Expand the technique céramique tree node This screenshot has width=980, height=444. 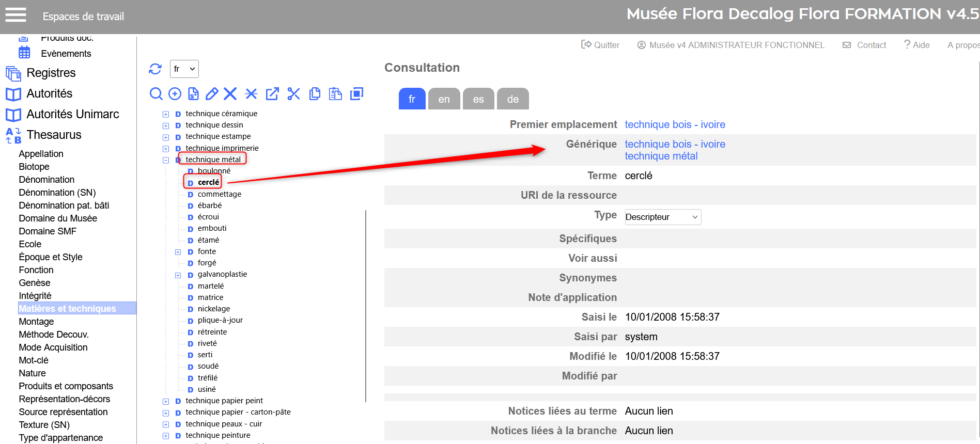coord(166,114)
